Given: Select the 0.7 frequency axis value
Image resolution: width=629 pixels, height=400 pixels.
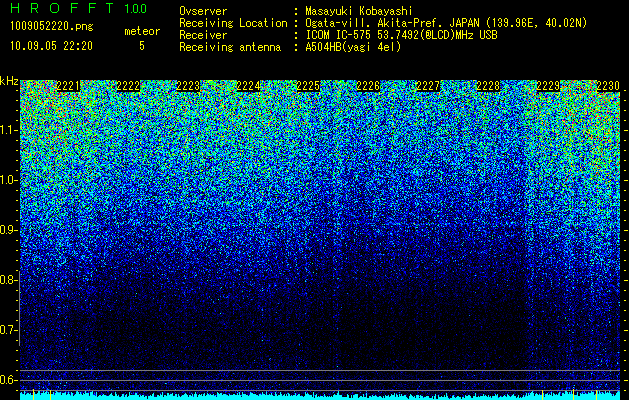Looking at the screenshot, I should pos(8,330).
